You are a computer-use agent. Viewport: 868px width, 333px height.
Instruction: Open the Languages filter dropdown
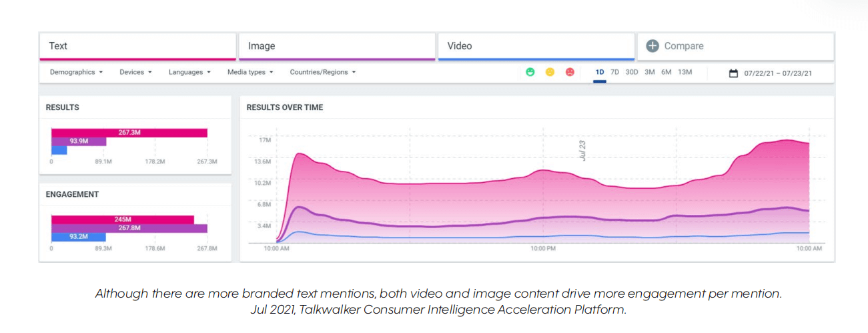coord(189,72)
